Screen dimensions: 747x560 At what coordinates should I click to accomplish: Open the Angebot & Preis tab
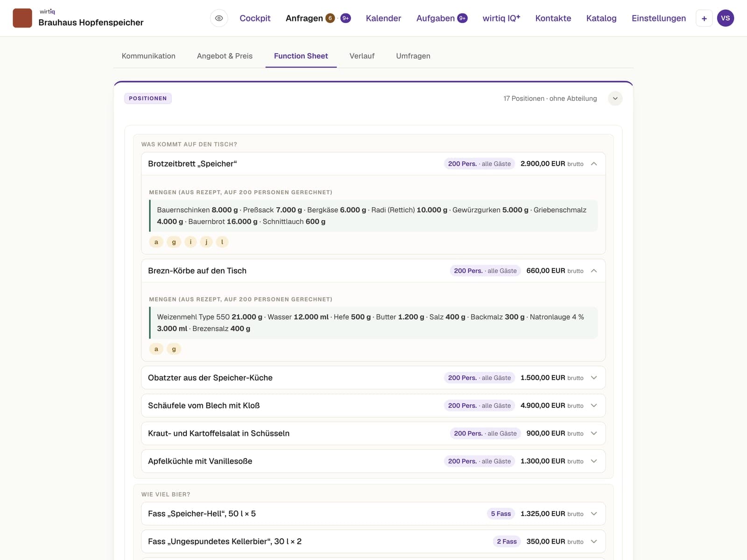(225, 56)
